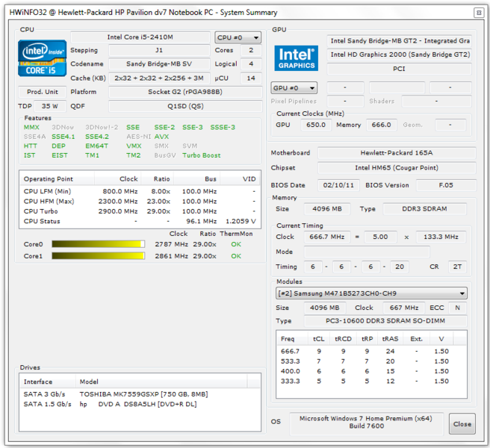
Task: Click the VMX feature label
Action: coord(134,146)
